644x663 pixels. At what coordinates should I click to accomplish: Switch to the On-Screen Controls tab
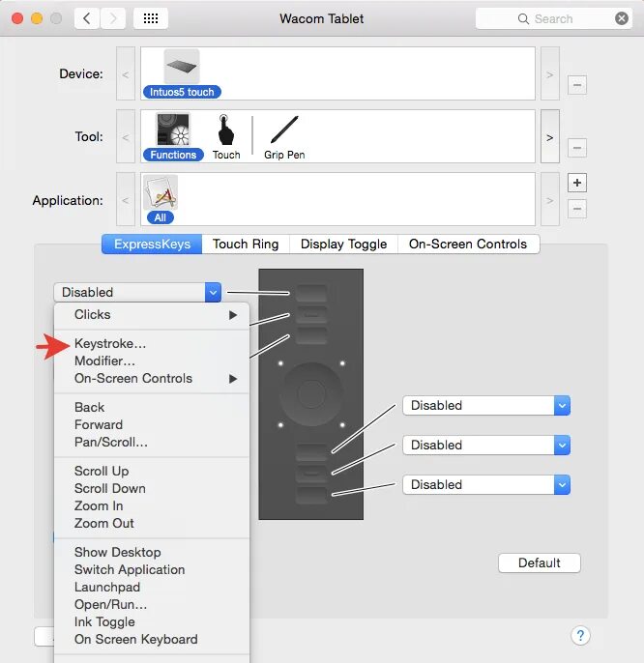click(468, 244)
